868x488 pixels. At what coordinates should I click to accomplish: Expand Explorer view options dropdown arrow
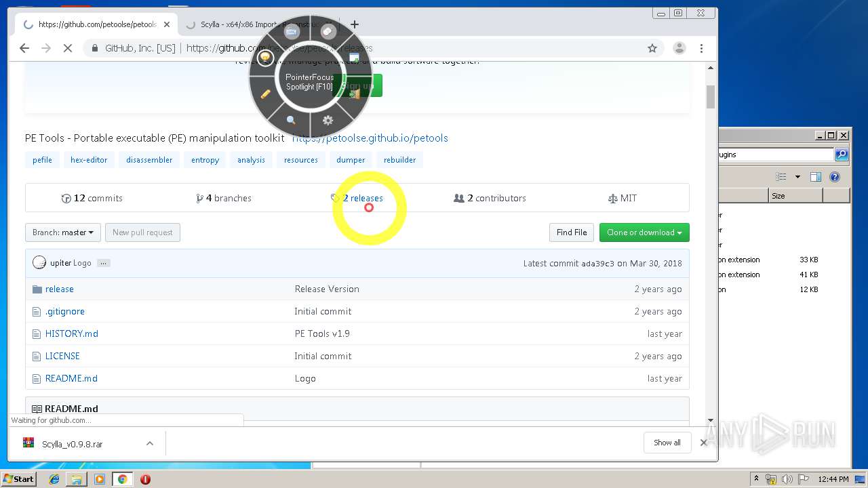(x=797, y=177)
